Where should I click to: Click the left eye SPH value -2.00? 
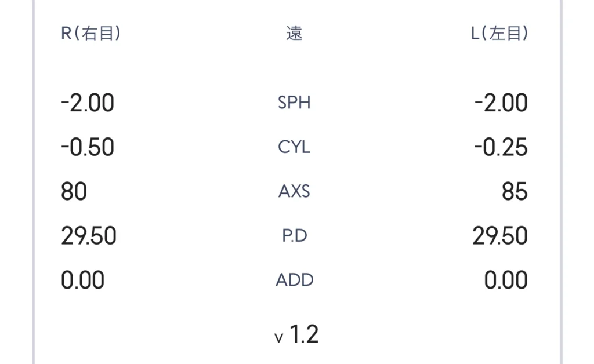point(501,103)
